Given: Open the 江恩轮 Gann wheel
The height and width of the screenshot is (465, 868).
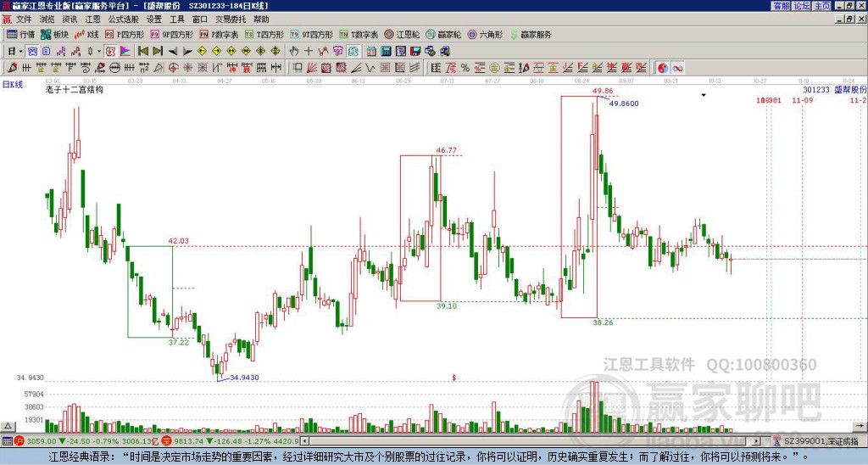Looking at the screenshot, I should click(x=402, y=34).
